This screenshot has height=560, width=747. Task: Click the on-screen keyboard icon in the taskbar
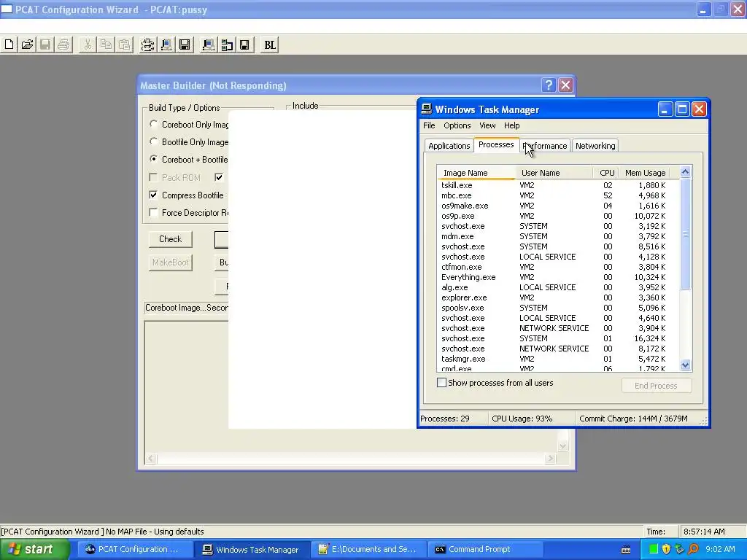[626, 550]
